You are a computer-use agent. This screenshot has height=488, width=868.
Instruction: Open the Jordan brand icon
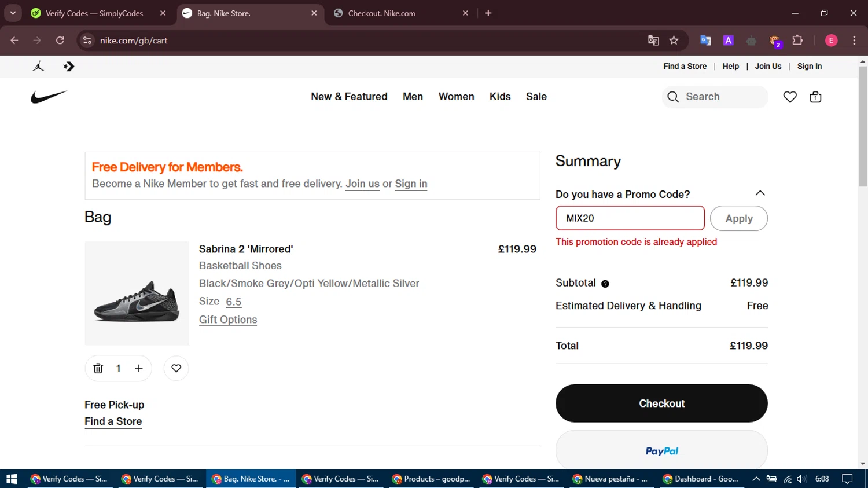39,67
